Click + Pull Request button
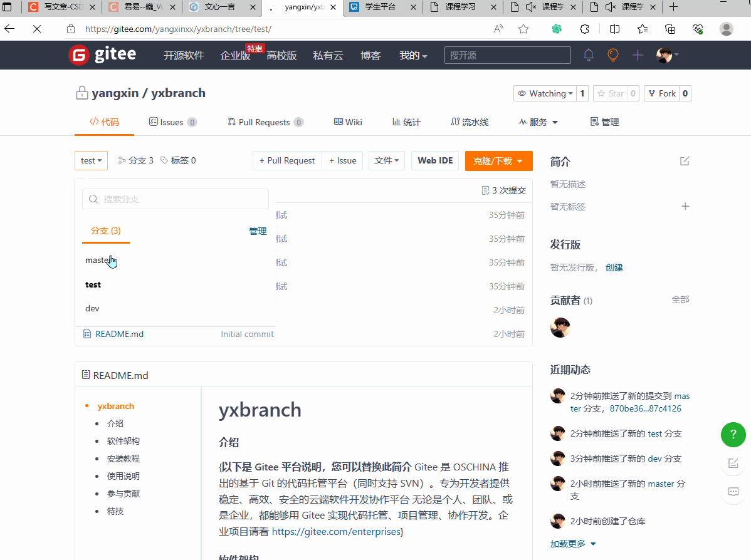Screen dimensions: 751x560 [287, 160]
